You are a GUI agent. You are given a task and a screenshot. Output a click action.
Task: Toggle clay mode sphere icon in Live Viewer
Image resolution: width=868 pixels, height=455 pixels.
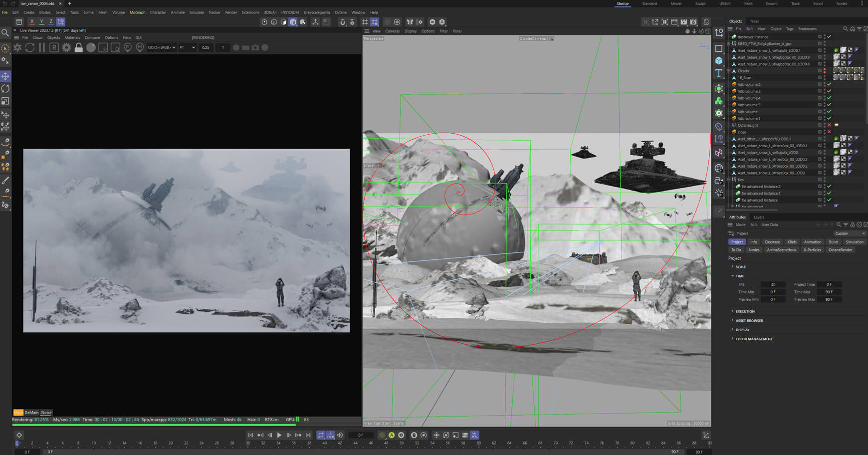(x=91, y=47)
